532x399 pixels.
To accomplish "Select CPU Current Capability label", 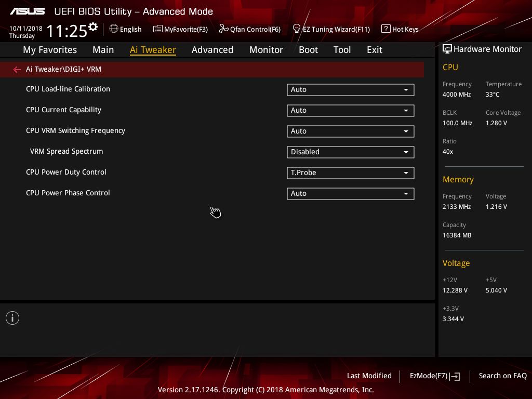I will pos(63,110).
